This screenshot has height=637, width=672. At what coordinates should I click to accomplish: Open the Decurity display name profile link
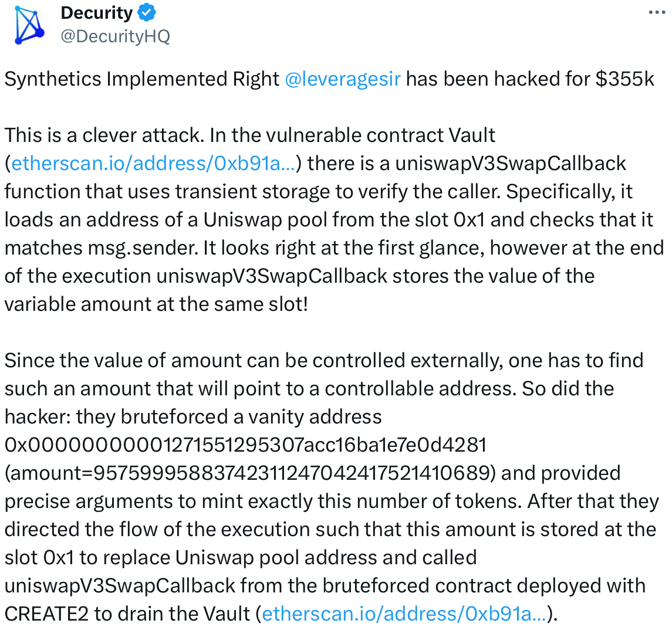click(x=97, y=13)
